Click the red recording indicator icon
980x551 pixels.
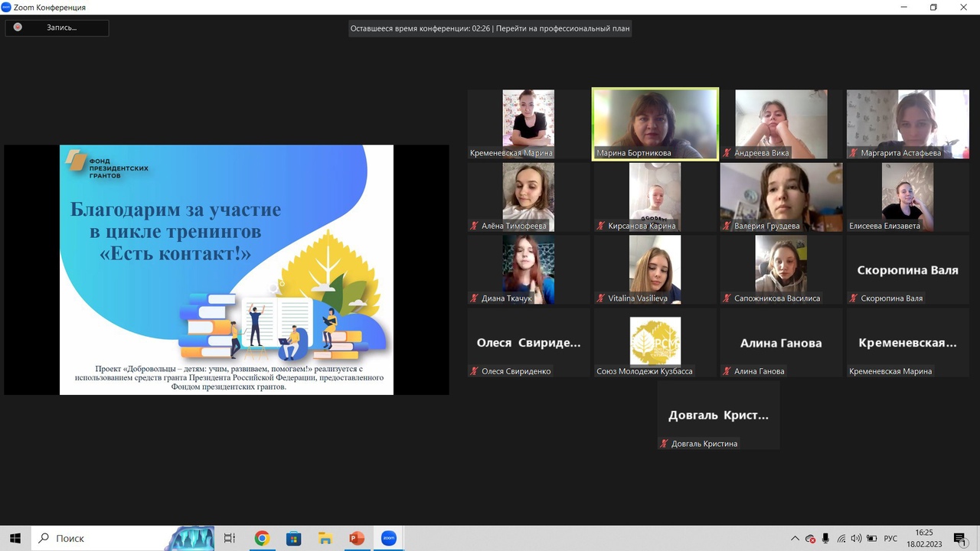pos(18,28)
